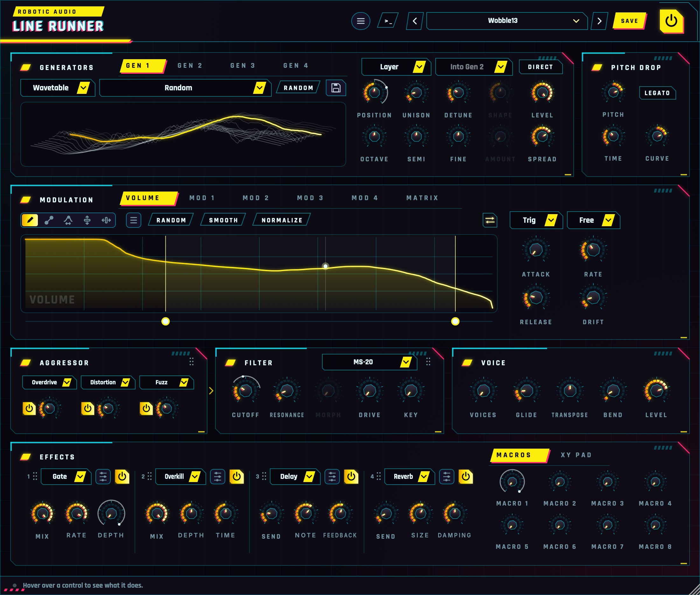Screen dimensions: 700x595
Task: Toggle the main plugin power button
Action: (672, 21)
